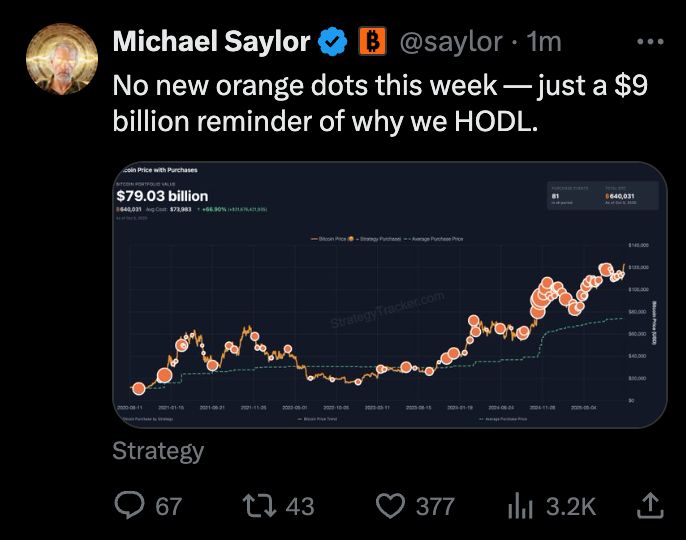Click the Strategy label below the chart
The width and height of the screenshot is (686, 540).
pyautogui.click(x=158, y=450)
